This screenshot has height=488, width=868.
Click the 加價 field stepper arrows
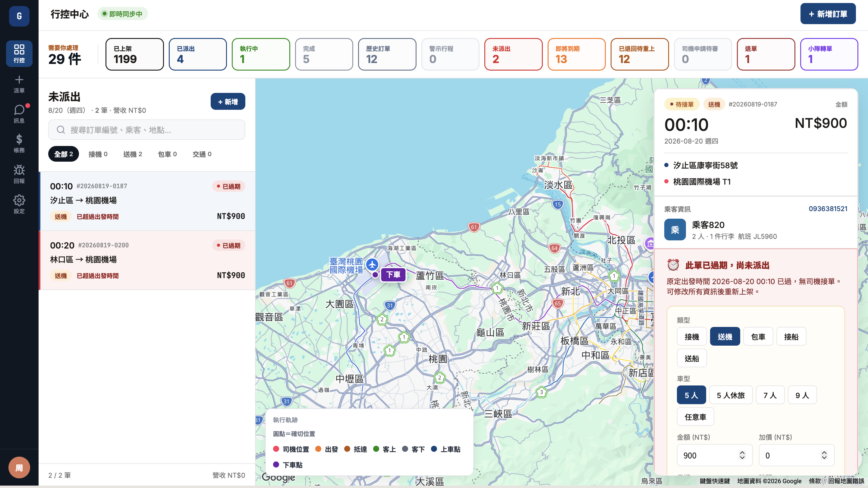824,455
